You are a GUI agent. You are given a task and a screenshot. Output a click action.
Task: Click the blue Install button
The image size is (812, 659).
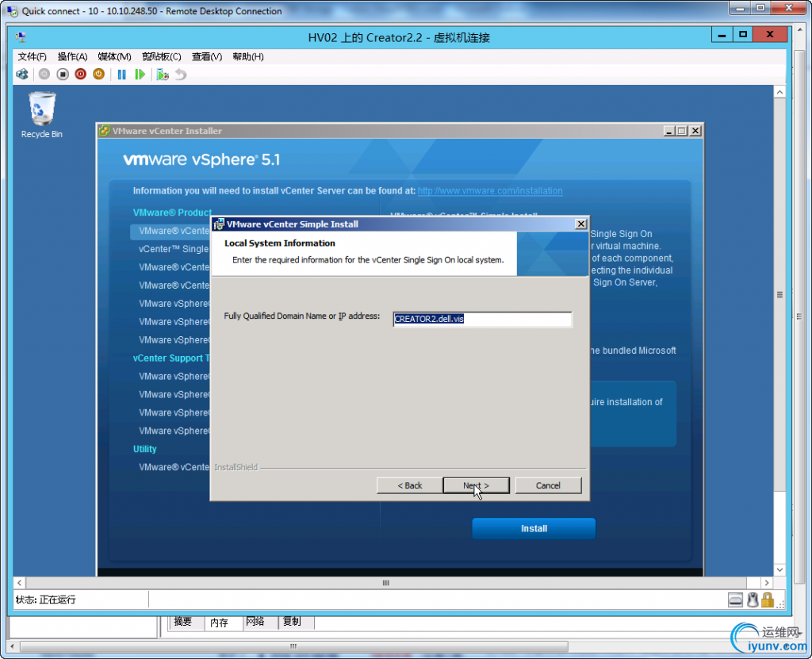534,528
